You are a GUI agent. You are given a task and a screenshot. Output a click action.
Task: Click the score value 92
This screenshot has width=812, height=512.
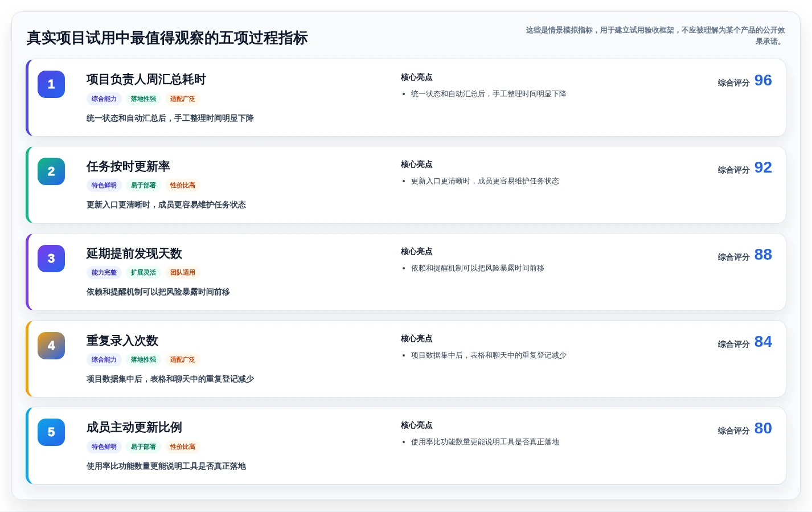pos(763,167)
